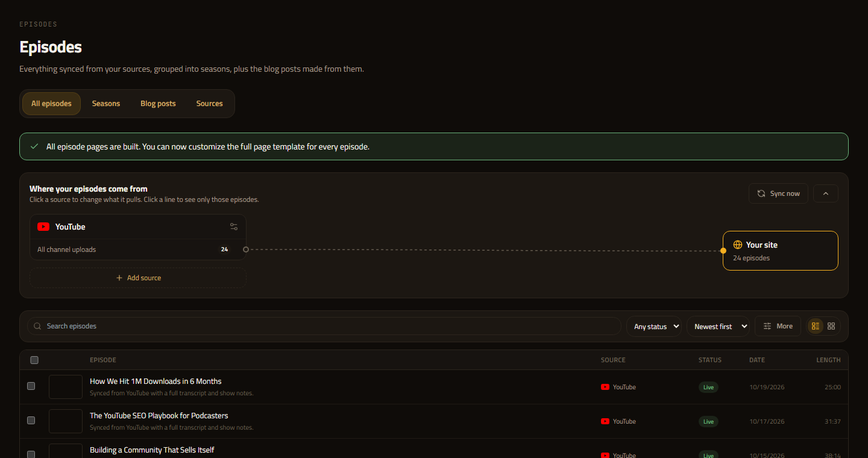
Task: Open Building a Community That Sells Itself
Action: pyautogui.click(x=152, y=450)
